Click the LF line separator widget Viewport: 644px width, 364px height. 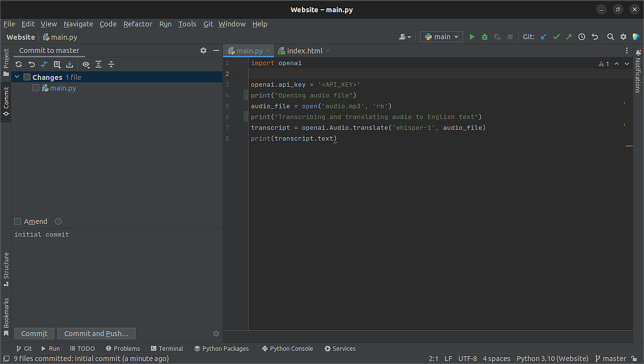click(x=448, y=359)
